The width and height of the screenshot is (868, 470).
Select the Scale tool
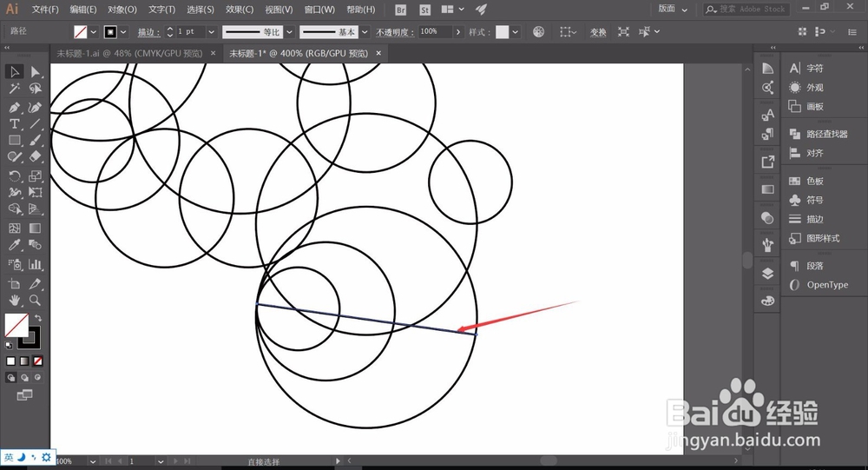[36, 176]
